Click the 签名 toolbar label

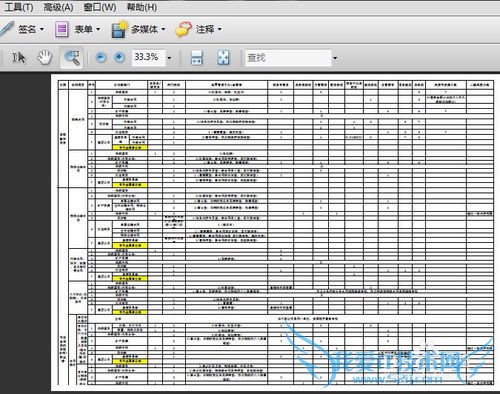click(27, 29)
